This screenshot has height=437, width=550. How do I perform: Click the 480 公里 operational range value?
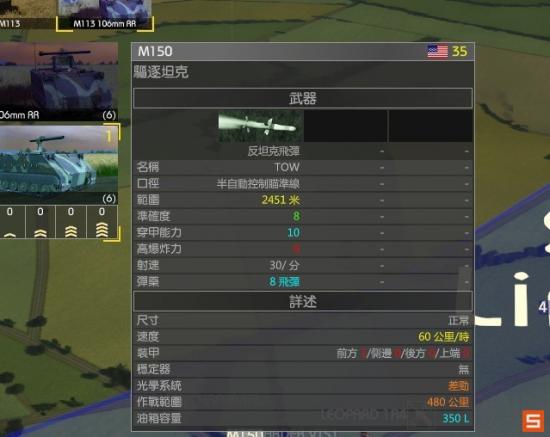(448, 402)
